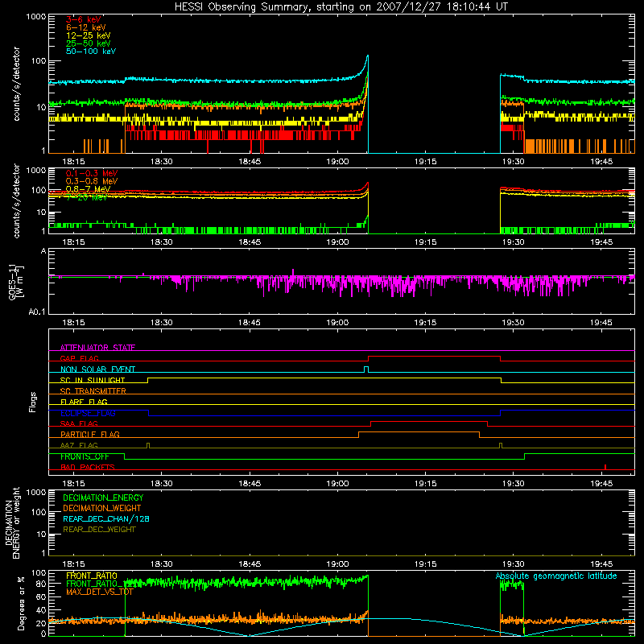Screen dimensions: 644x644
Task: Click the 12-25 keV legend label
Action: (89, 35)
